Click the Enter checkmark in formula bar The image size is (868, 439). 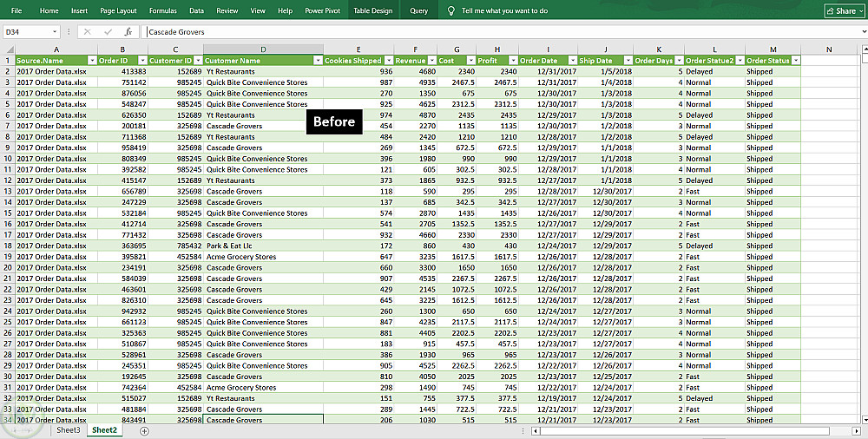pos(108,32)
